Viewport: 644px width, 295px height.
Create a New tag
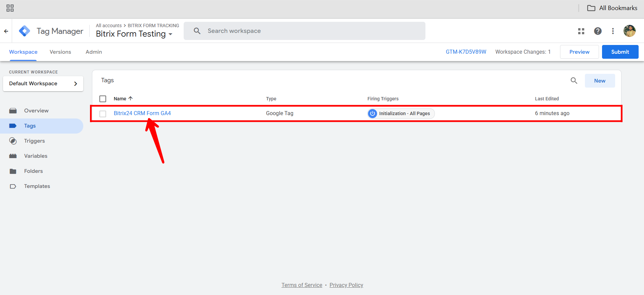600,81
